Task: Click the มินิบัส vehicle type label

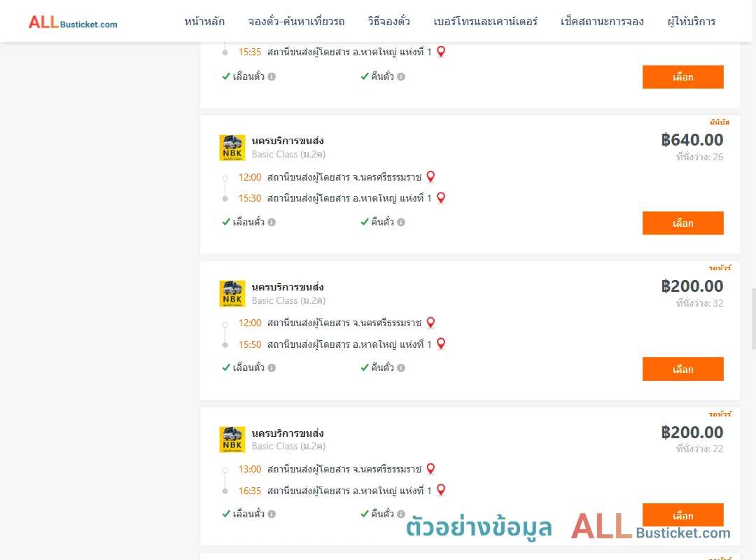Action: point(720,122)
